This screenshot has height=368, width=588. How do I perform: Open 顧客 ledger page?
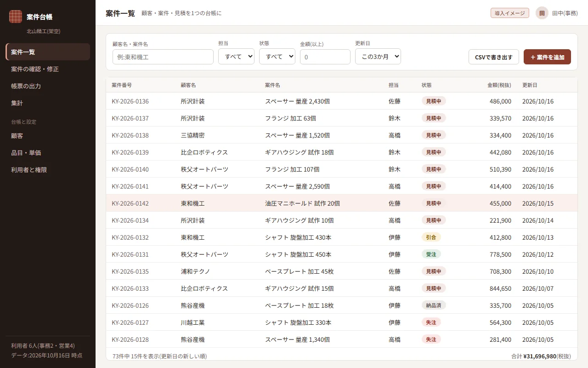[x=48, y=136]
